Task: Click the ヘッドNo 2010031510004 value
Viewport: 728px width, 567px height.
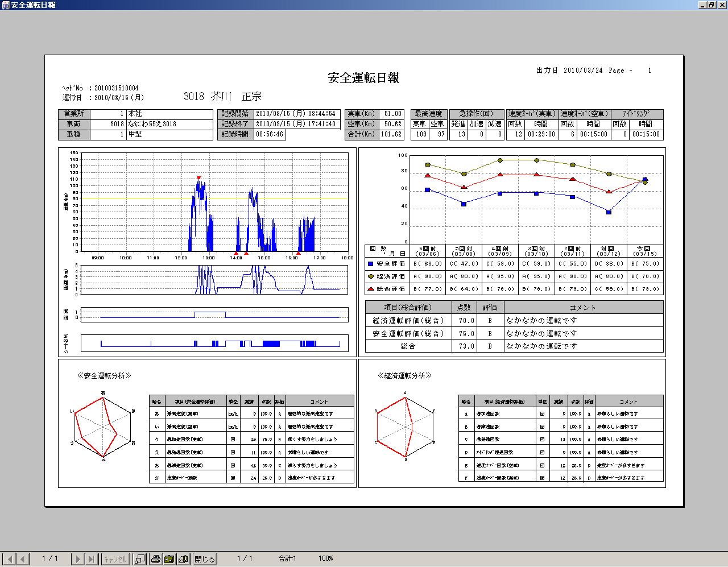Action: point(117,88)
